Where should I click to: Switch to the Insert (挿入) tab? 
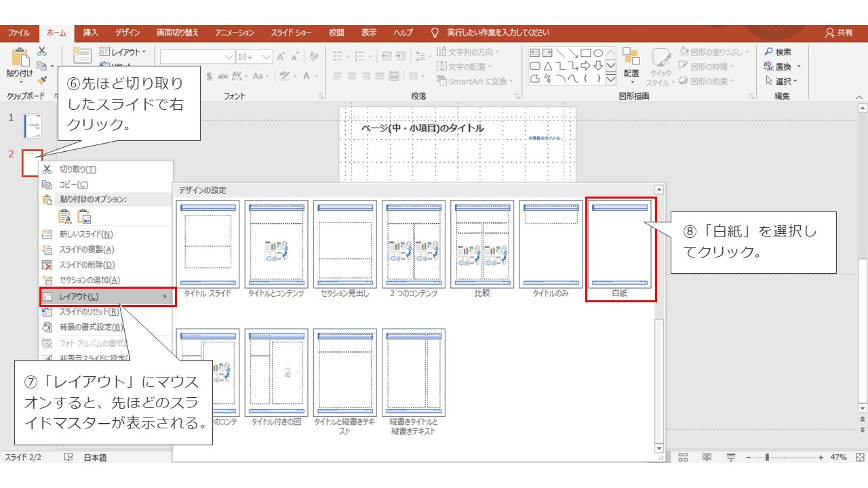tap(90, 33)
